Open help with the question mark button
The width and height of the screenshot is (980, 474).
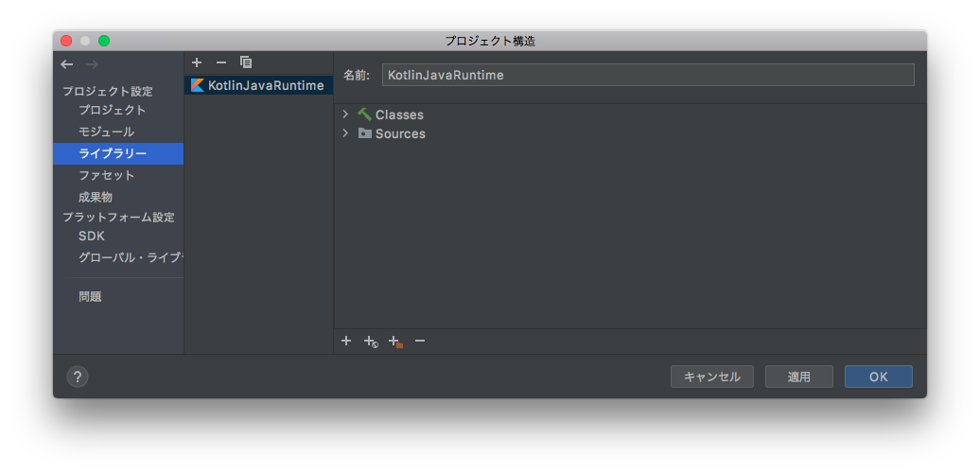(78, 377)
